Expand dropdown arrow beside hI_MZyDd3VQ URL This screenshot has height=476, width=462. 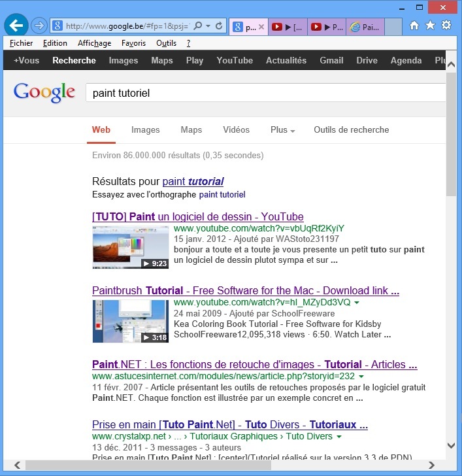[x=357, y=303]
